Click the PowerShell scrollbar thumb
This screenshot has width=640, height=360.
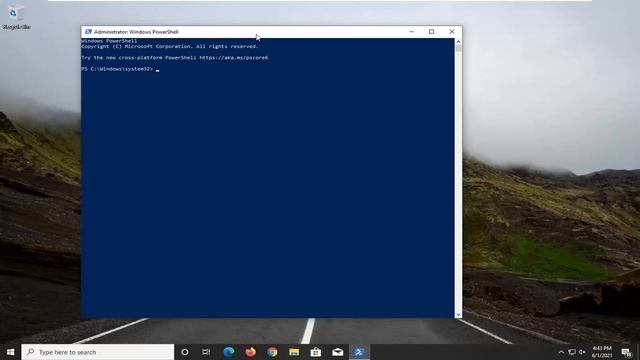pyautogui.click(x=458, y=48)
